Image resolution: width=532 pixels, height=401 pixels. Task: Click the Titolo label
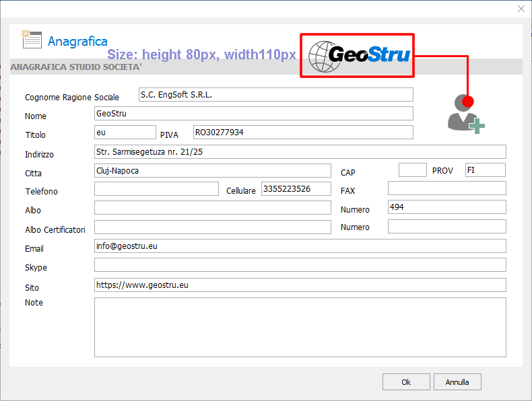[x=35, y=135]
